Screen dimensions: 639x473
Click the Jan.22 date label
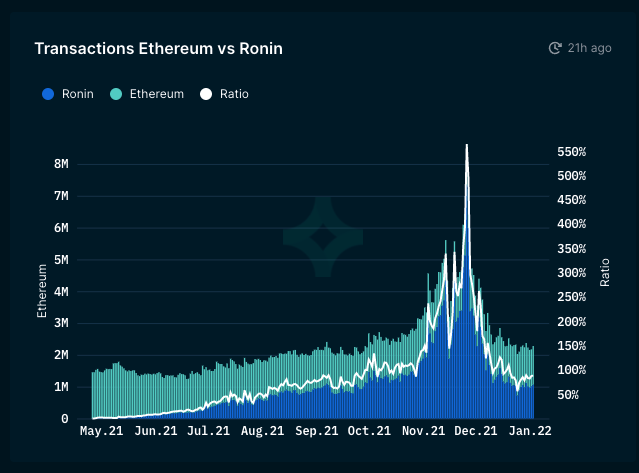click(x=530, y=431)
